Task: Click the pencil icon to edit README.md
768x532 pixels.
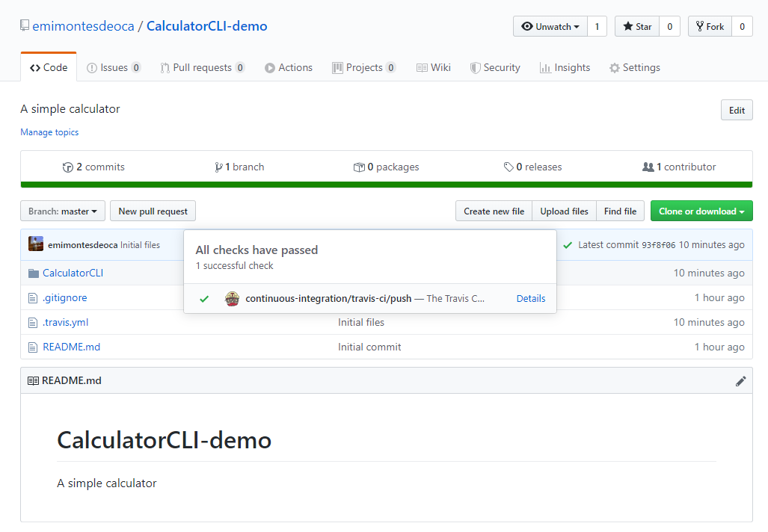Action: pos(740,381)
